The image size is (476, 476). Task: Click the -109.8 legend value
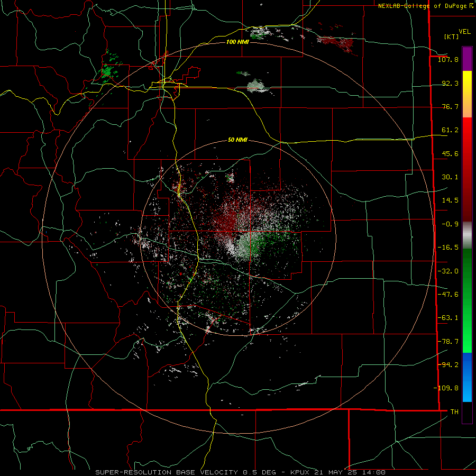446,388
